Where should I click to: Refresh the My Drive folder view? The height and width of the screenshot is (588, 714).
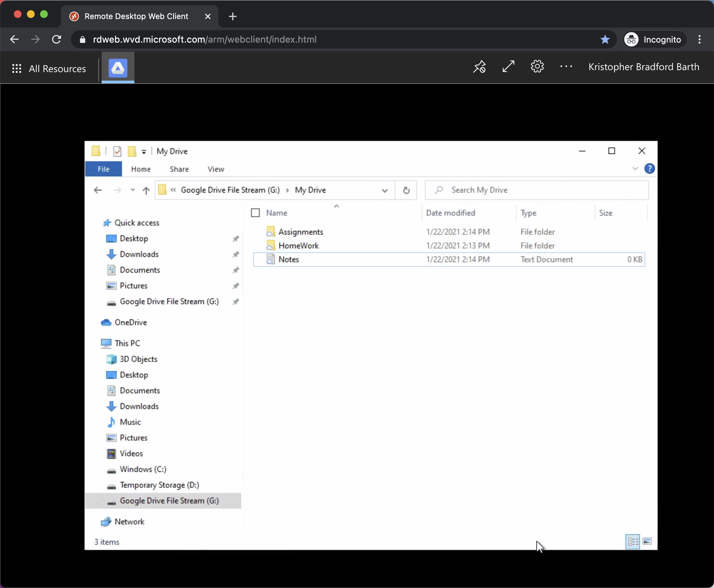(406, 190)
